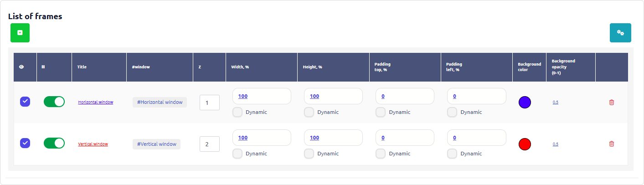
Task: Enable Dynamic padding top for Horizontal window
Action: point(381,112)
